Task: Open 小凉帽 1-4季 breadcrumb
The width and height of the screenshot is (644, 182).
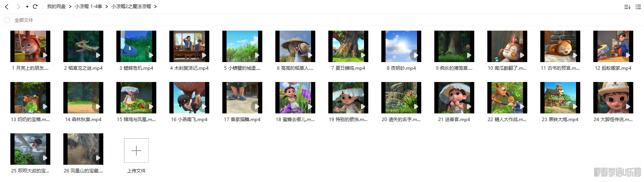Action: point(89,7)
